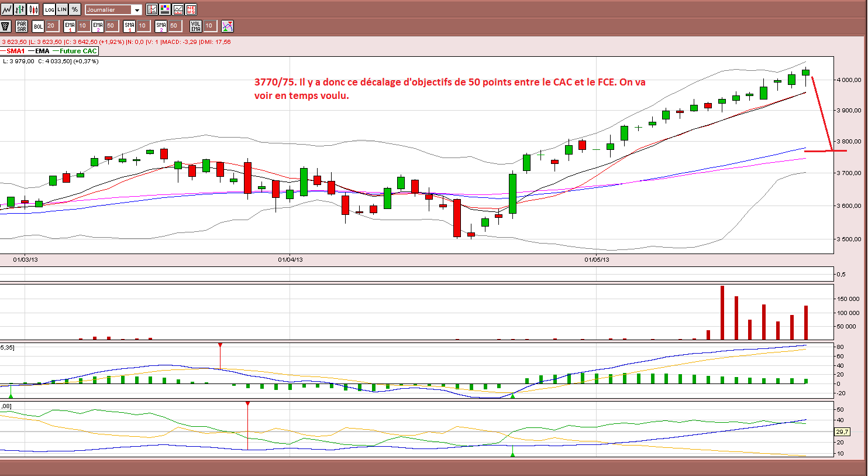Image resolution: width=868 pixels, height=476 pixels.
Task: Switch to candlestick chart display
Action: pos(33,9)
